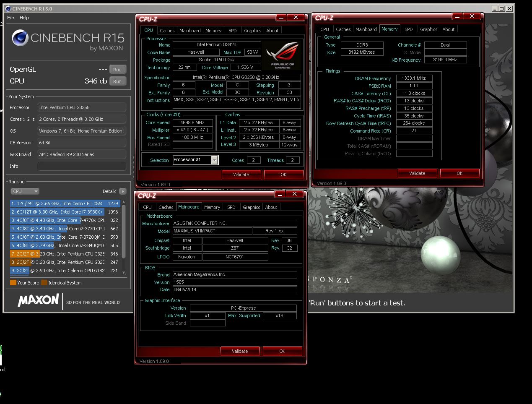Viewport: 532px width, 404px height.
Task: Expand ranking Details arrow button
Action: coord(122,191)
